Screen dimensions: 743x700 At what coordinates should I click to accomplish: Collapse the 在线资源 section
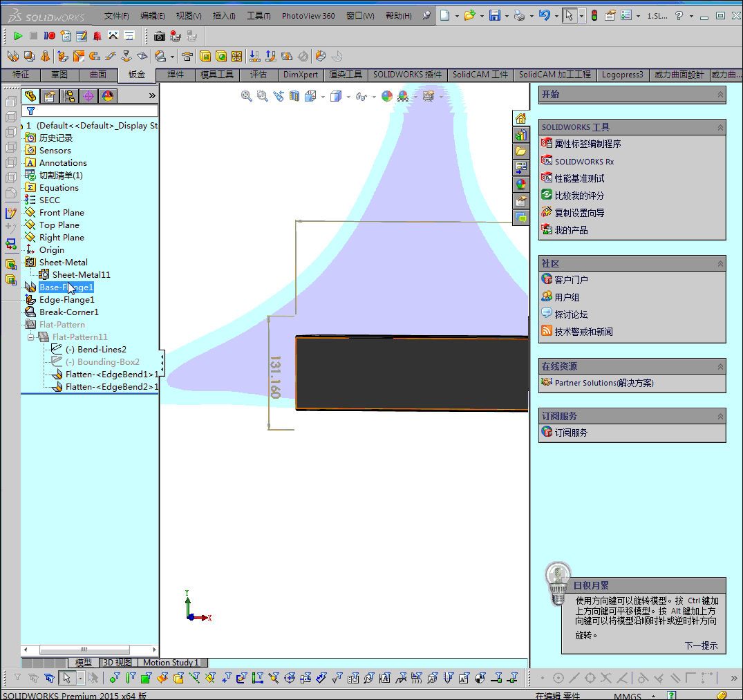[720, 366]
